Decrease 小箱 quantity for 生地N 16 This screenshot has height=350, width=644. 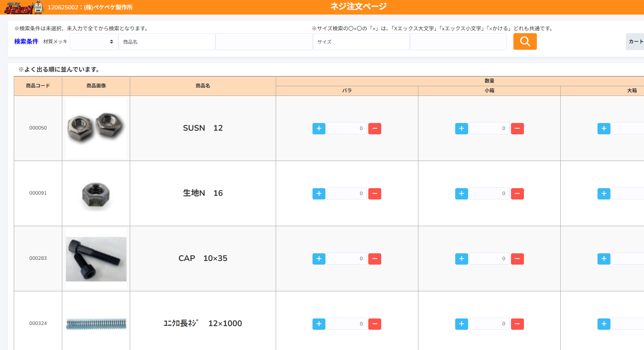pyautogui.click(x=517, y=194)
